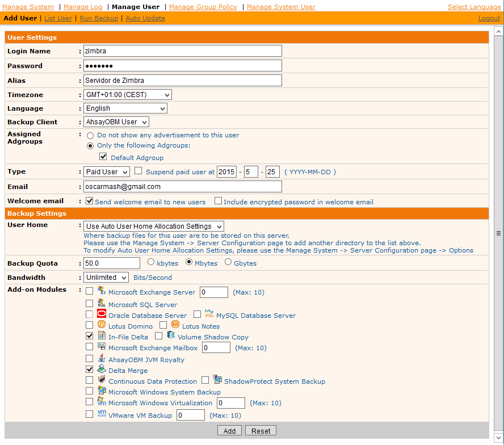
Task: Click the Lotus Notes icon
Action: (175, 325)
